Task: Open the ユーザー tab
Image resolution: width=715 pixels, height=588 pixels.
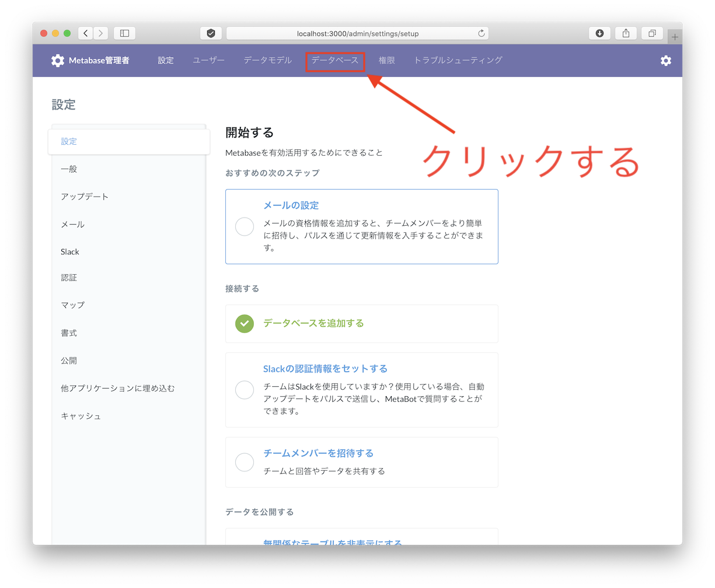Action: tap(208, 60)
